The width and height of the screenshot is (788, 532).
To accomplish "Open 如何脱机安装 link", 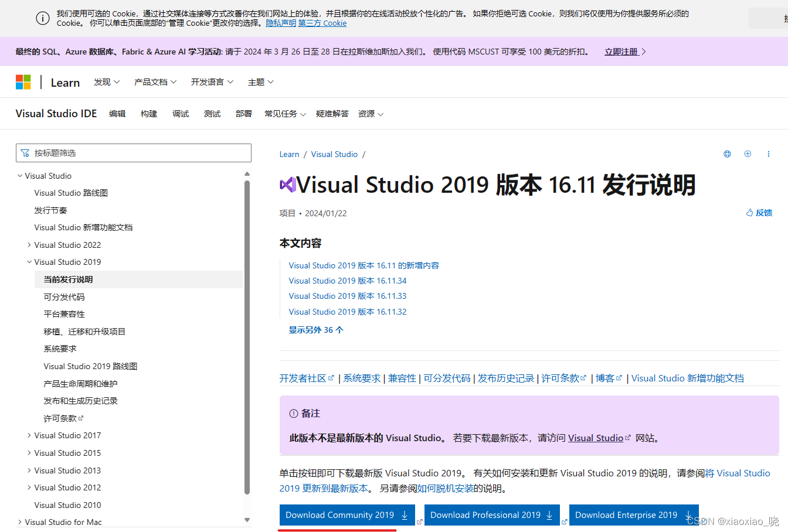I will (x=445, y=489).
